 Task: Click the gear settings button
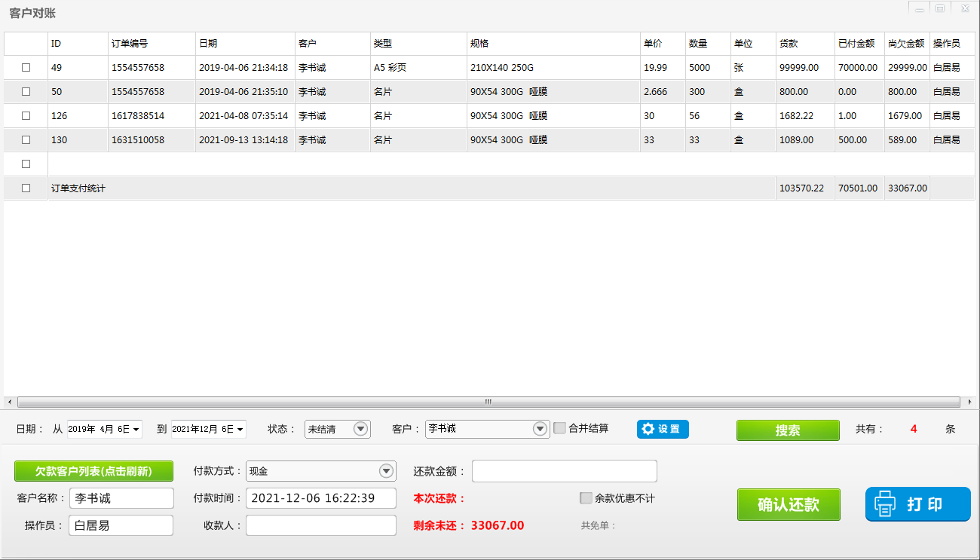coord(662,429)
